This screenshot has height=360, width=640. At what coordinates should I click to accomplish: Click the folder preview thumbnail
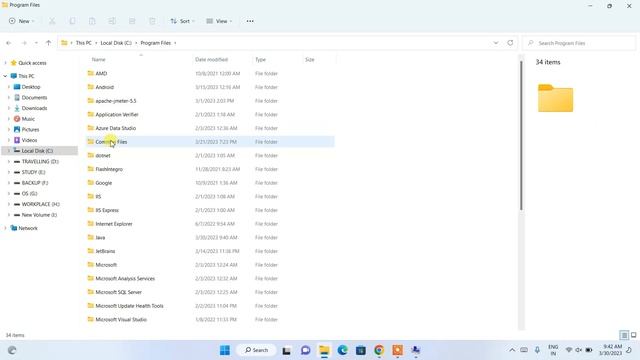click(556, 98)
